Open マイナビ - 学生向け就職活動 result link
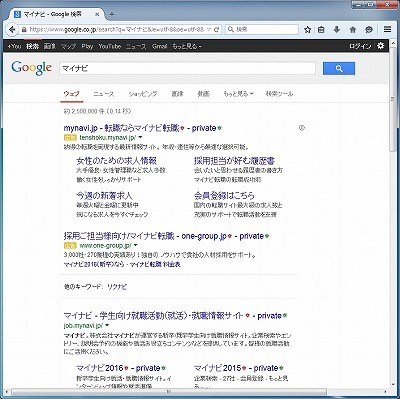 (x=153, y=316)
